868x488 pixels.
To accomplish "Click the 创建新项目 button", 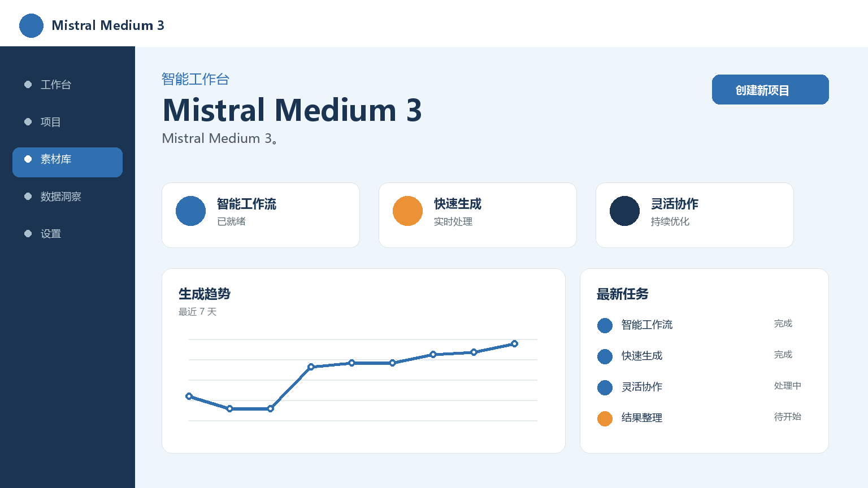I will [770, 89].
